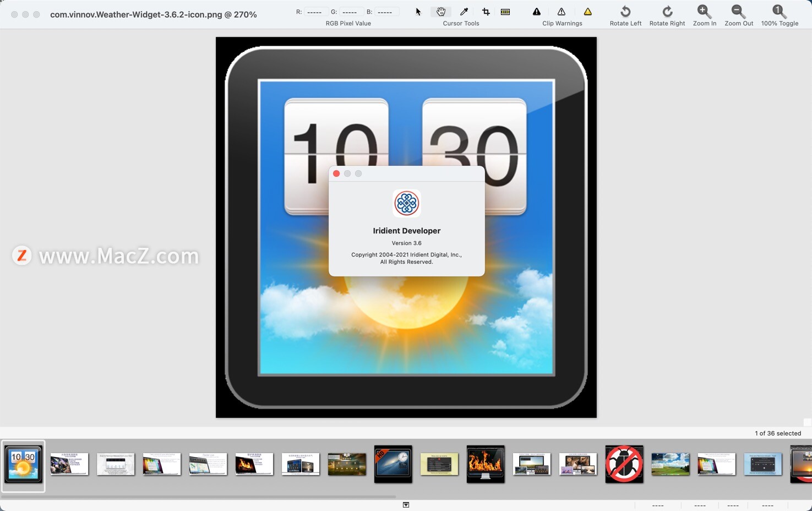Select the dark brown scene thumbnail
812x511 pixels.
click(347, 464)
